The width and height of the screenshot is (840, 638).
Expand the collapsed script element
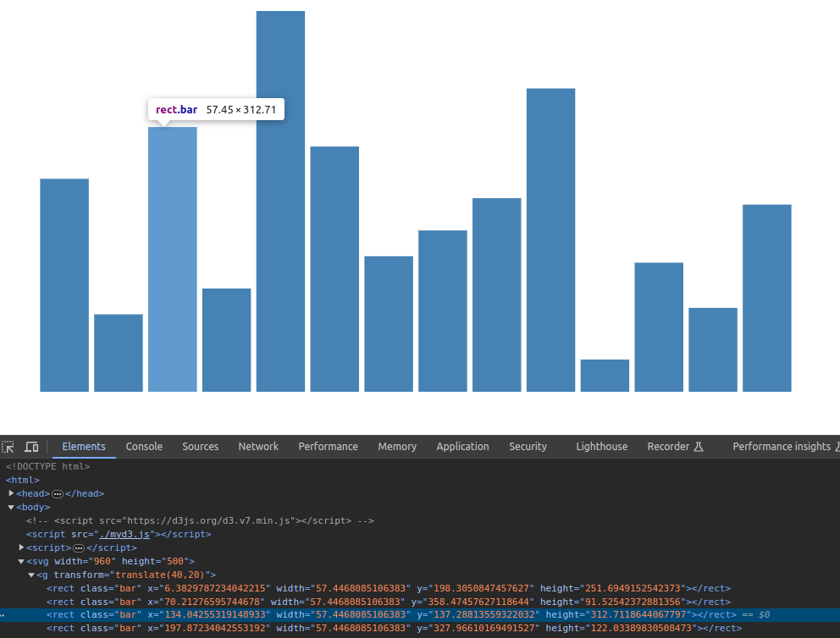tap(21, 547)
